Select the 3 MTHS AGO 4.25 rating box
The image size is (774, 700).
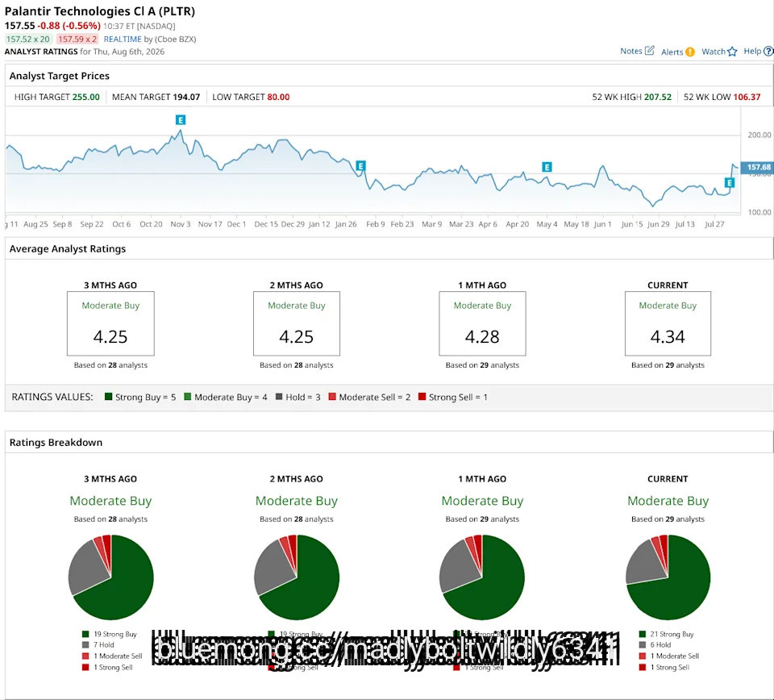point(110,323)
